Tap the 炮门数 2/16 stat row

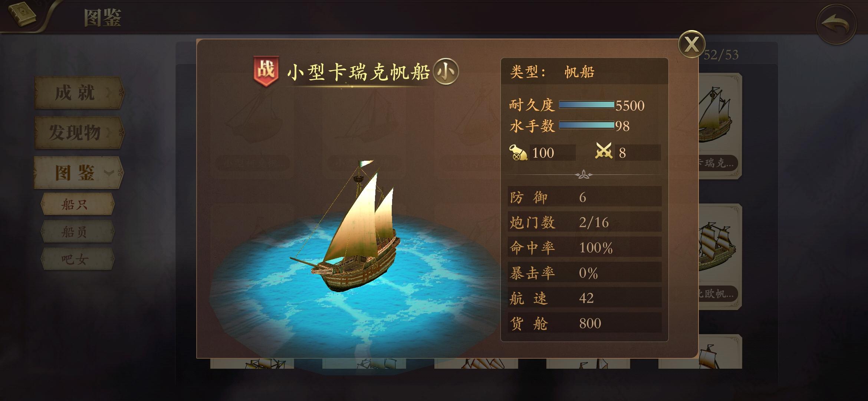(585, 222)
